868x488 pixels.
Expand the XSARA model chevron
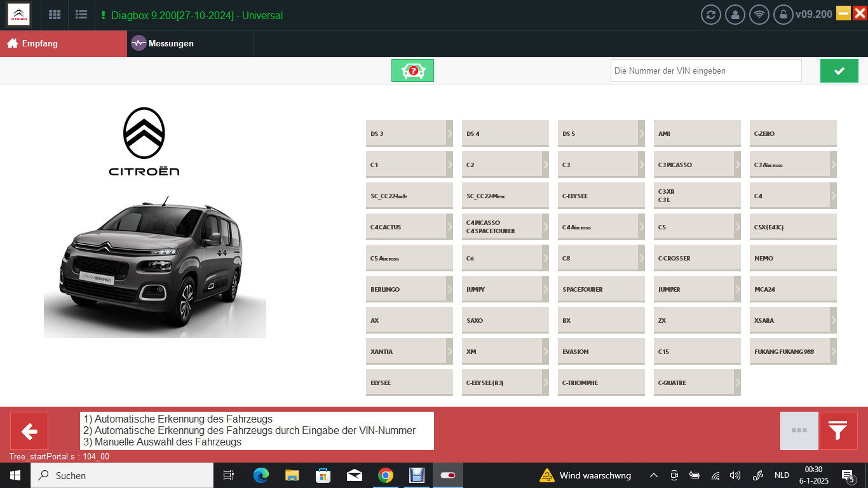(x=834, y=320)
